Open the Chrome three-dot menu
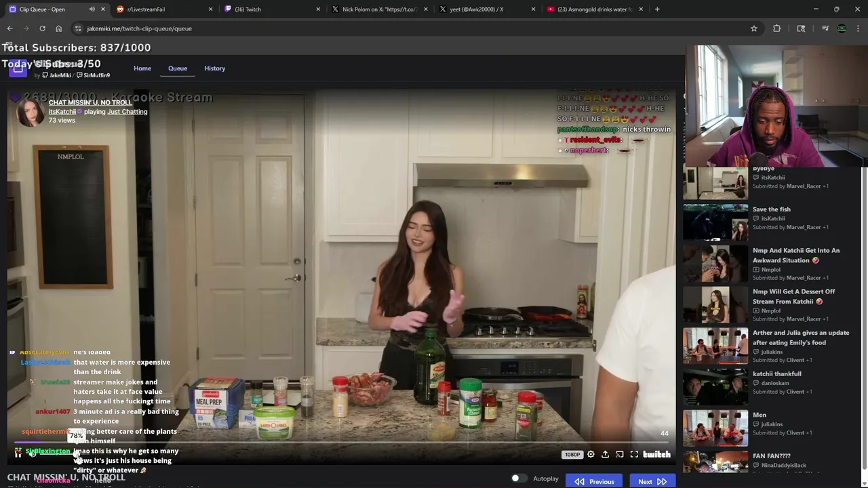 click(859, 28)
